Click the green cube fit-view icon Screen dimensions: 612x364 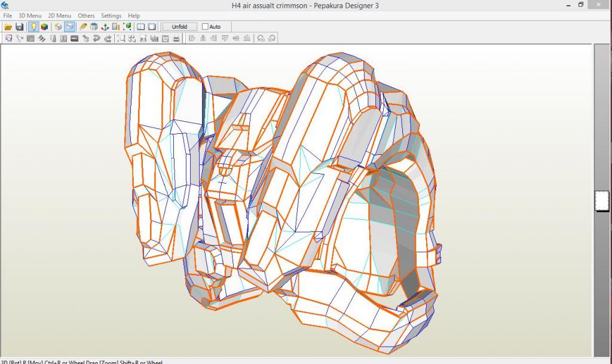(127, 27)
